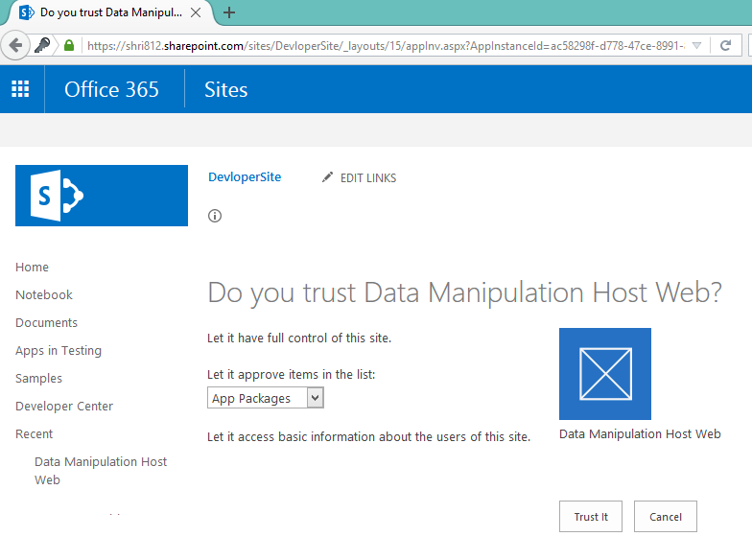This screenshot has height=560, width=752.
Task: Click the Office 365 header link
Action: tap(111, 90)
